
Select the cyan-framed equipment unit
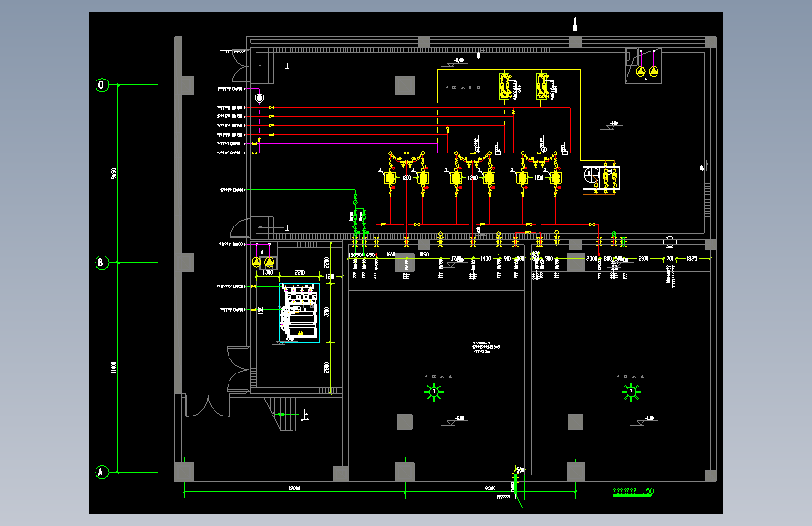[x=300, y=313]
